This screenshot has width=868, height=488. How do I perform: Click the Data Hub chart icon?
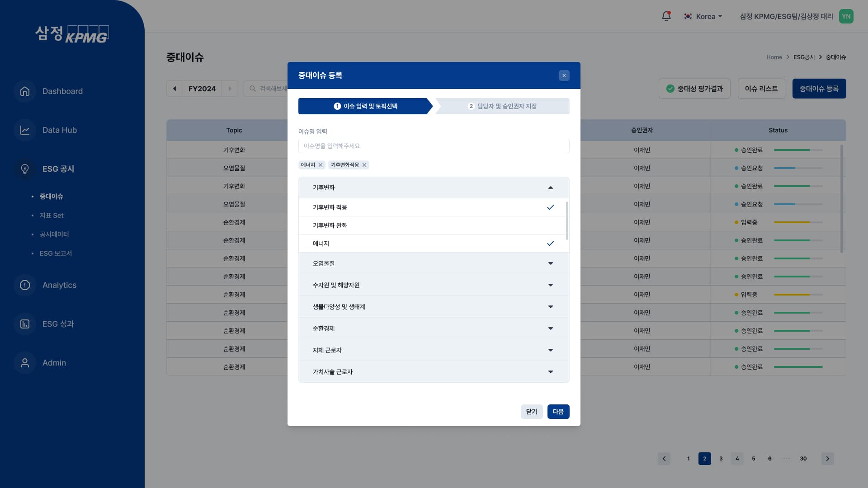point(25,130)
